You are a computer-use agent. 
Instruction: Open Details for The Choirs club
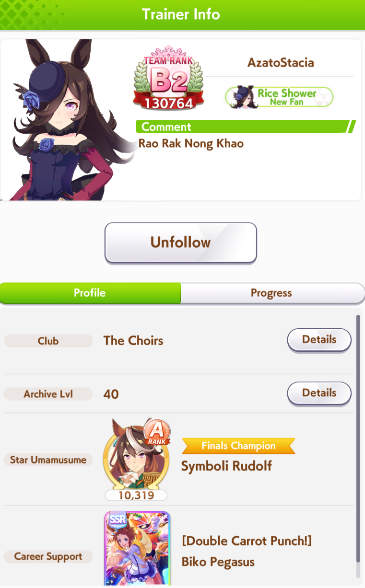coord(319,340)
